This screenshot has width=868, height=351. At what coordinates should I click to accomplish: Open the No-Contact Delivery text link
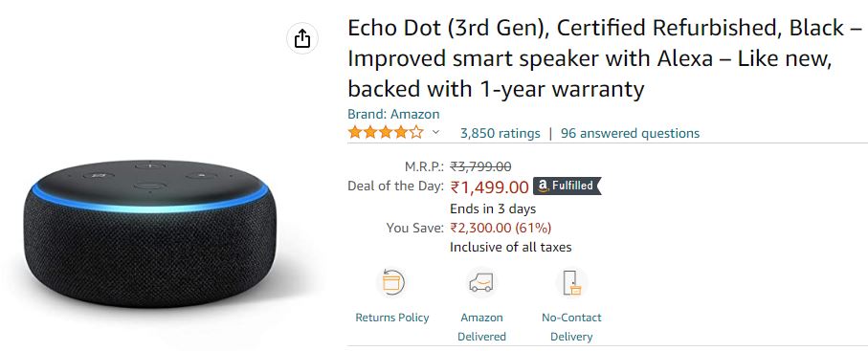point(571,327)
